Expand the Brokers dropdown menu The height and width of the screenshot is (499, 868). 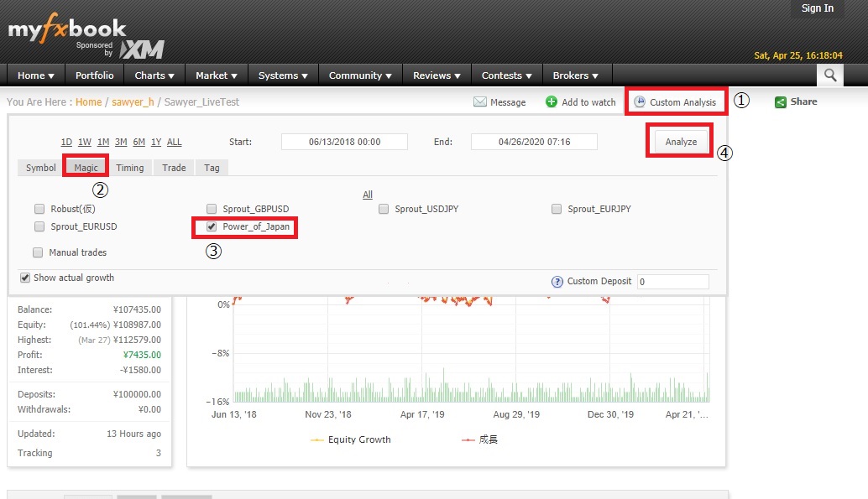pyautogui.click(x=576, y=75)
